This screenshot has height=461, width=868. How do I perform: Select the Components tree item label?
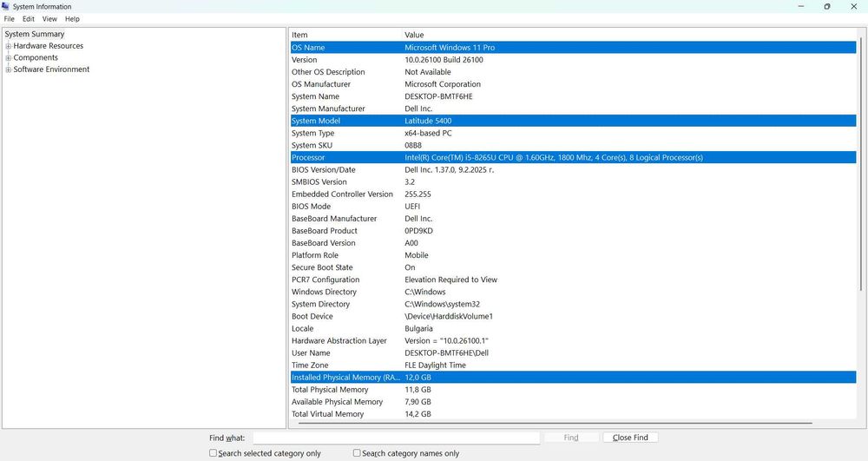click(36, 57)
